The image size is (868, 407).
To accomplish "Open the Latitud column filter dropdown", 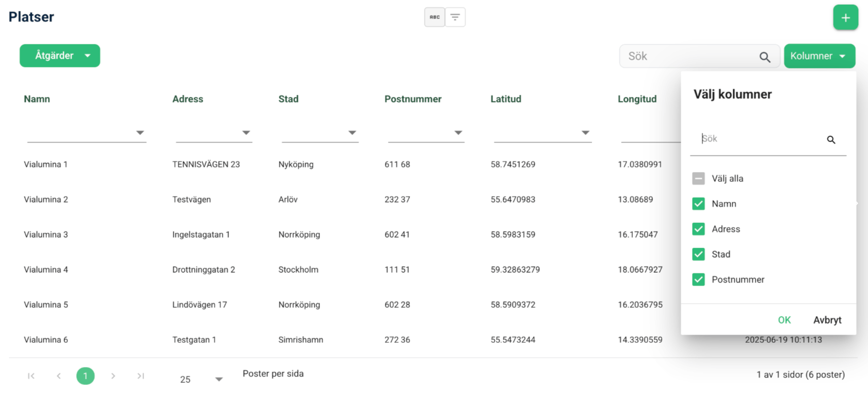I will [x=585, y=133].
